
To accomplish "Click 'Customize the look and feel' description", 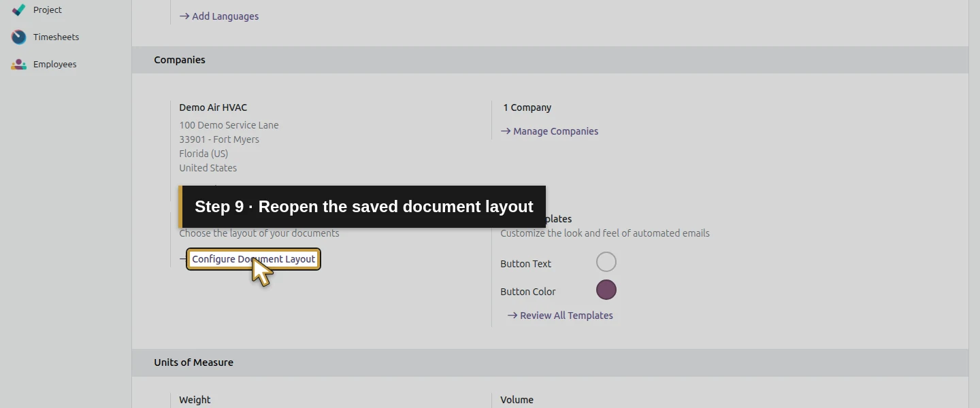I will point(605,233).
